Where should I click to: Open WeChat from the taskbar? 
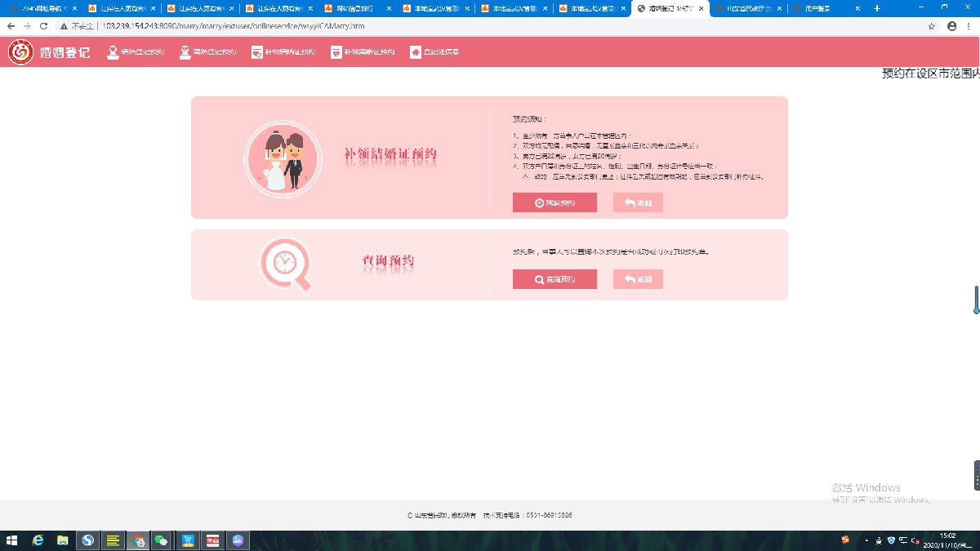pos(162,540)
